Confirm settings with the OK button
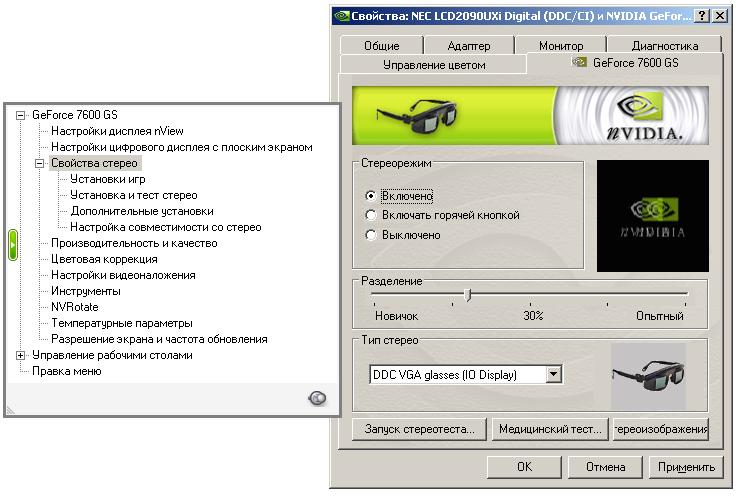The image size is (740, 496). pyautogui.click(x=524, y=467)
